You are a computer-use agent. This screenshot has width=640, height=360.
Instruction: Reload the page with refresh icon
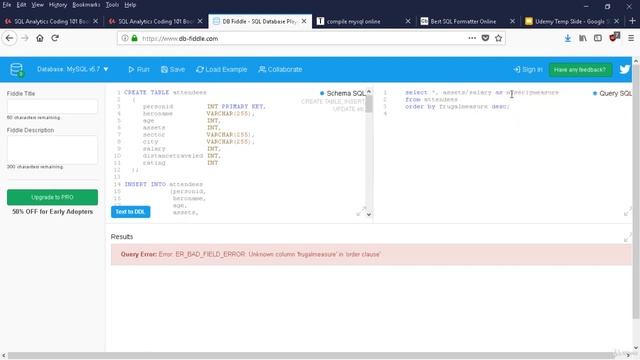tap(55, 38)
